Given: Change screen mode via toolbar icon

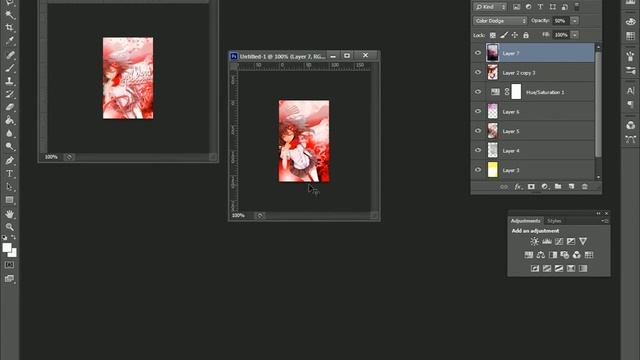Looking at the screenshot, I should point(9,279).
